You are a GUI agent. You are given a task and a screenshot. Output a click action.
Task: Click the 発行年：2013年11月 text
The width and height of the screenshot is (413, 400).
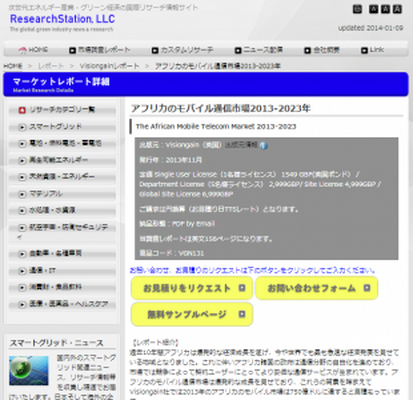pyautogui.click(x=170, y=160)
